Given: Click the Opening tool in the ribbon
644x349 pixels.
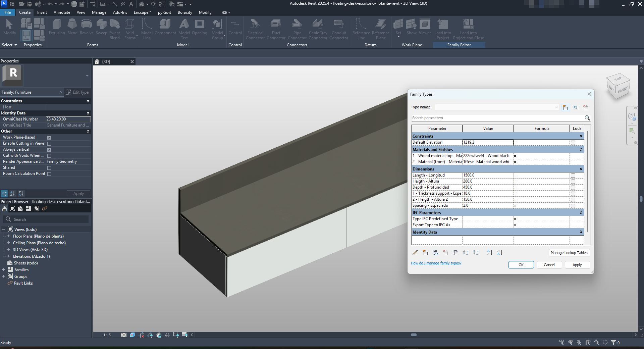Looking at the screenshot, I should pos(199,27).
